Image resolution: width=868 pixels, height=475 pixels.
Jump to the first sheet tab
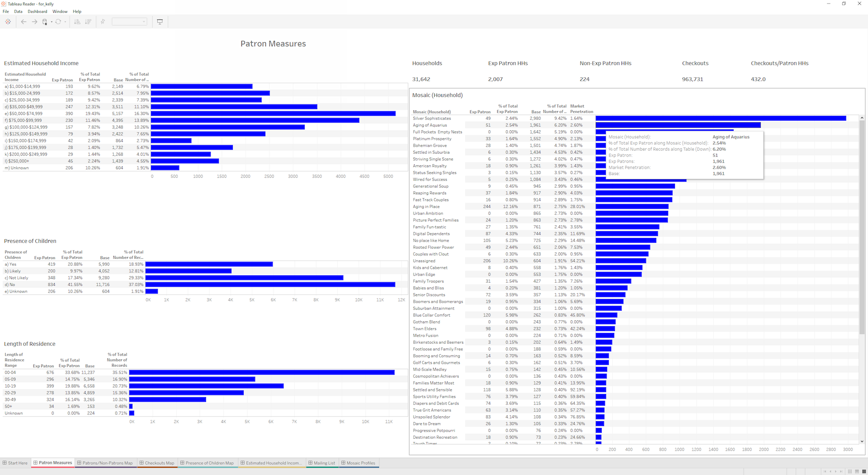click(825, 471)
